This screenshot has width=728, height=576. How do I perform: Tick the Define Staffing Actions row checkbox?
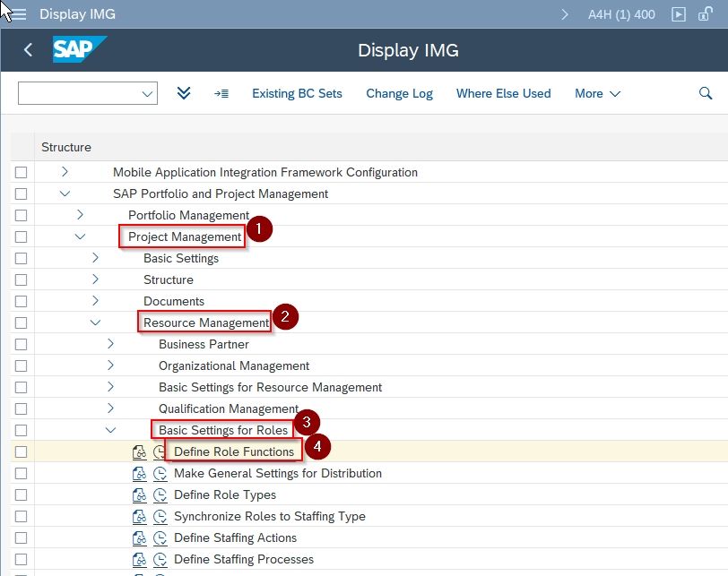point(21,537)
